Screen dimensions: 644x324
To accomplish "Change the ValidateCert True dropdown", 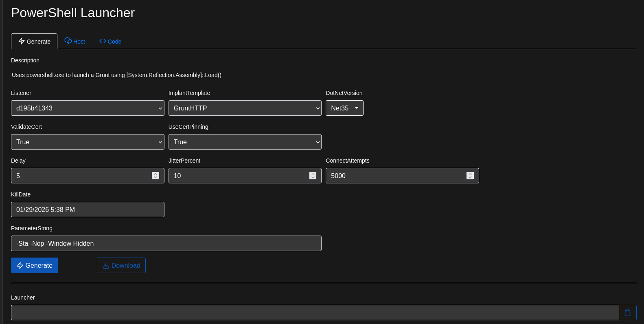I will coord(88,142).
